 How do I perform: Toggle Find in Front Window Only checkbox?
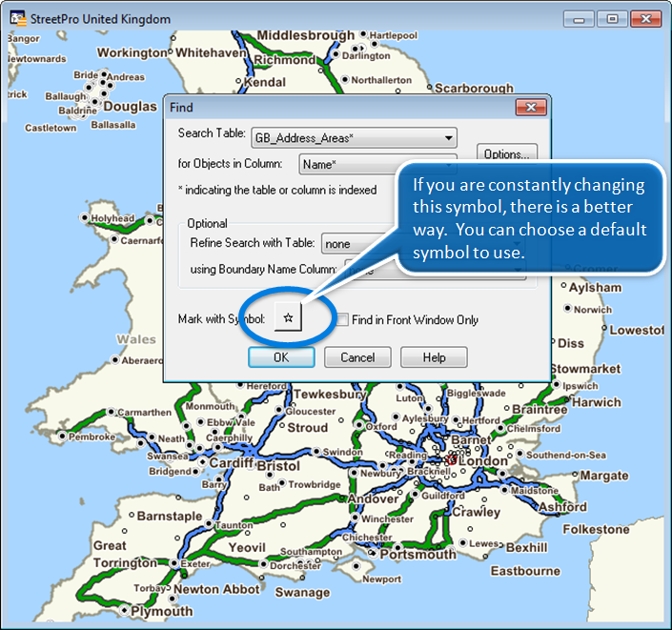tap(343, 319)
